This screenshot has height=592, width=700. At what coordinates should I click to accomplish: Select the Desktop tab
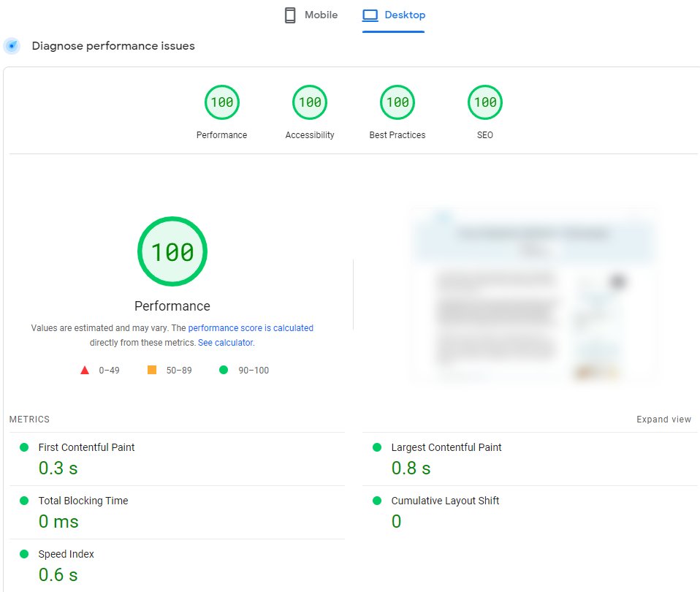(x=393, y=15)
